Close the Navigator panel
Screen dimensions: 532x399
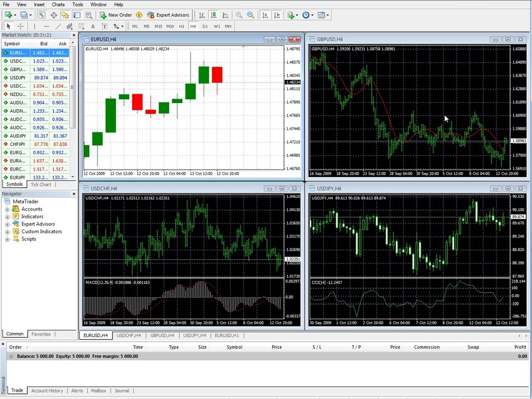point(74,194)
